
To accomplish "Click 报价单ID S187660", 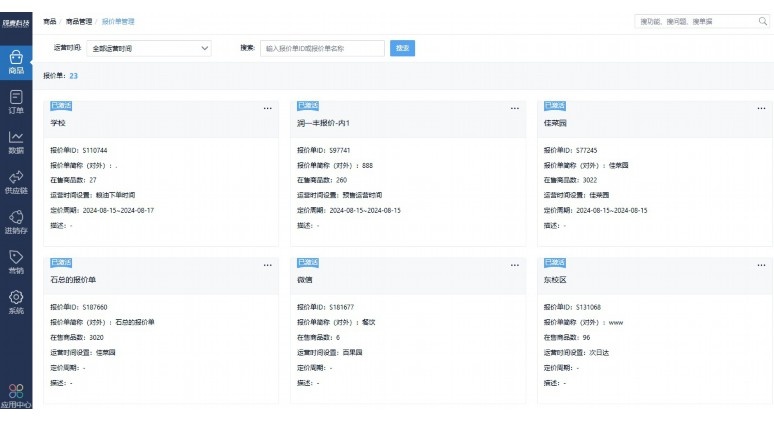I will click(78, 307).
